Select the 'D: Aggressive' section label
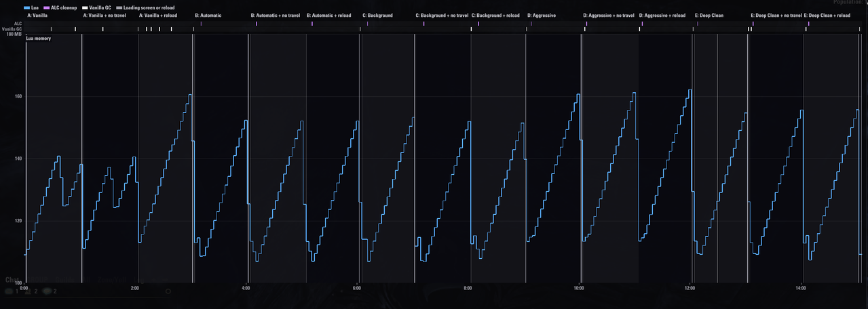 (x=542, y=15)
